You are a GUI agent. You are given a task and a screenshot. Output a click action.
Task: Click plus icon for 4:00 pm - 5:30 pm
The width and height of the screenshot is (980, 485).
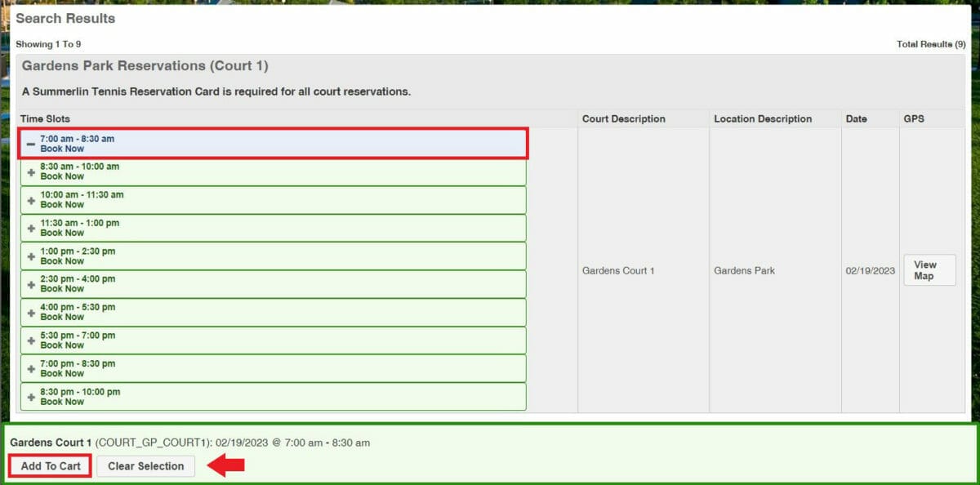pyautogui.click(x=31, y=313)
